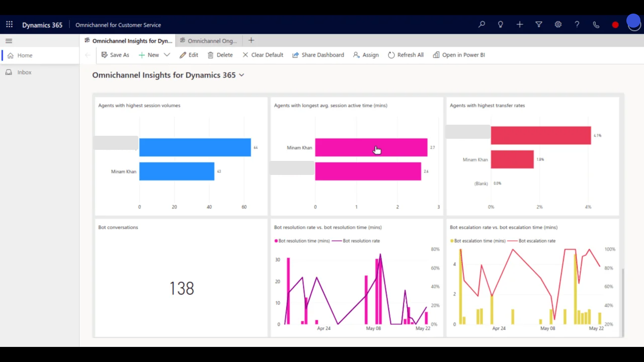The width and height of the screenshot is (644, 362).
Task: Click Bot resolution time (mins) legend item
Action: coord(302,241)
